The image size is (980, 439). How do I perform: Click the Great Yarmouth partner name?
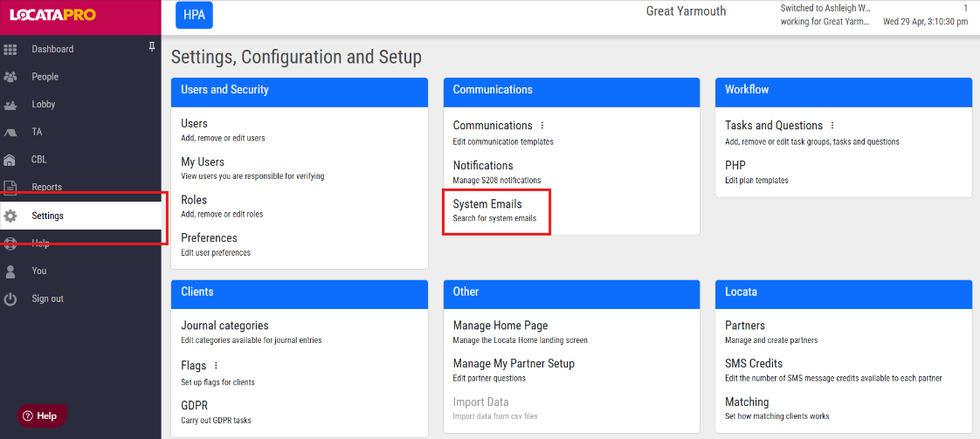pyautogui.click(x=687, y=12)
